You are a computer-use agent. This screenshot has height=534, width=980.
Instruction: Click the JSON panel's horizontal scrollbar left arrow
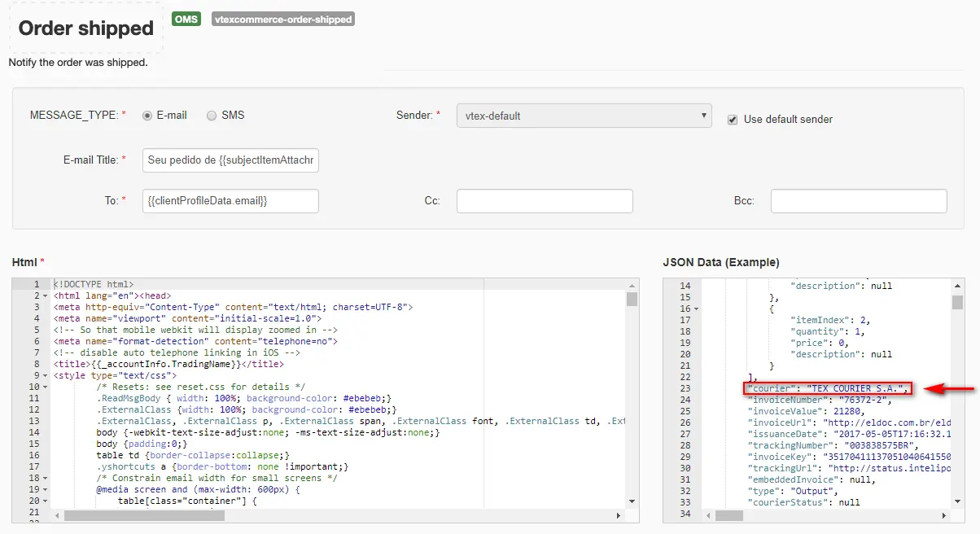[707, 516]
